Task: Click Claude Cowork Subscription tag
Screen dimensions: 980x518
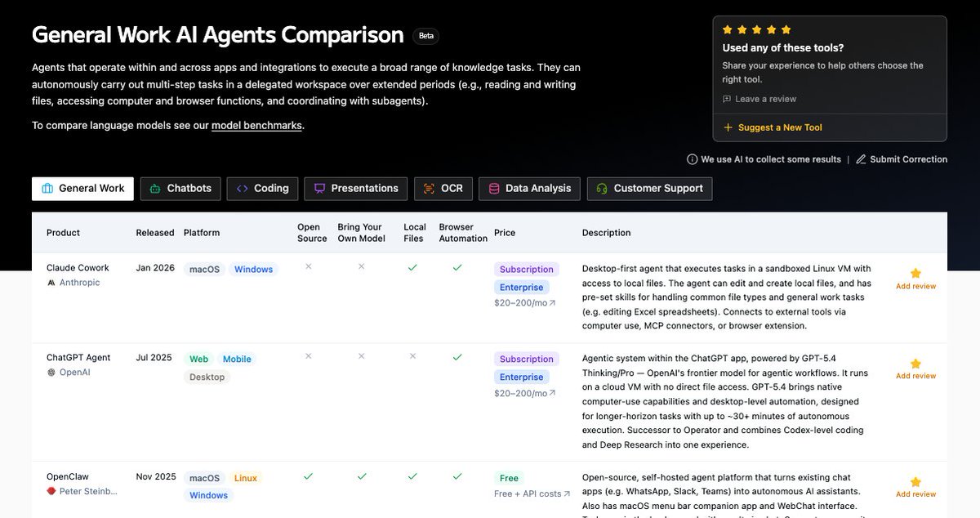Action: (x=527, y=270)
